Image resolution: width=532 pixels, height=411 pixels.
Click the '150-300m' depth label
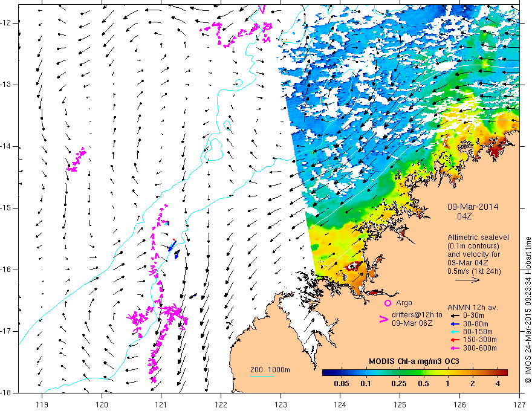(480, 340)
